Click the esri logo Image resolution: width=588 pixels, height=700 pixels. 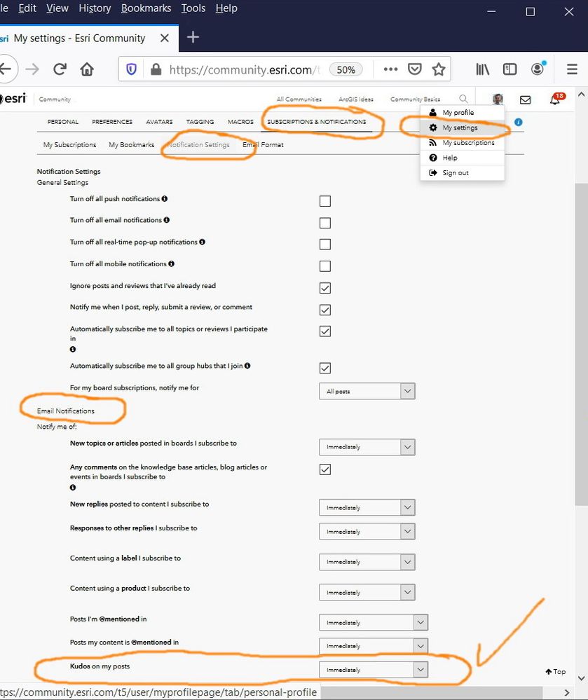pos(13,98)
